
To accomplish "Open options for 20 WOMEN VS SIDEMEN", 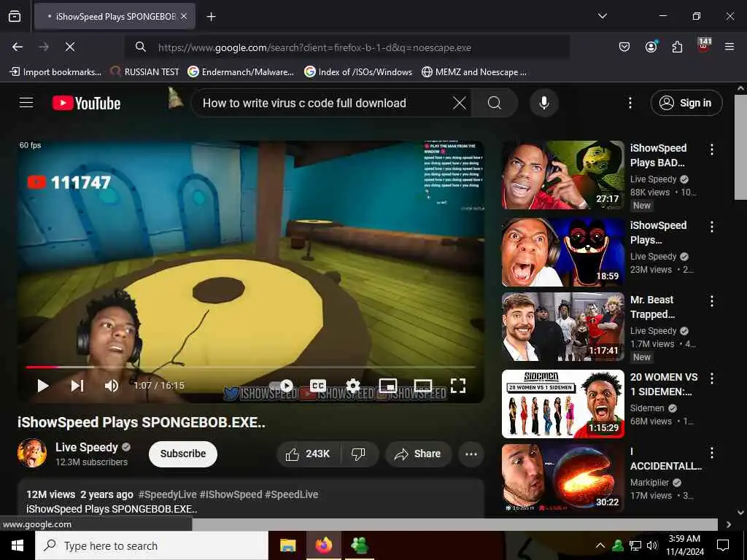I will 712,378.
